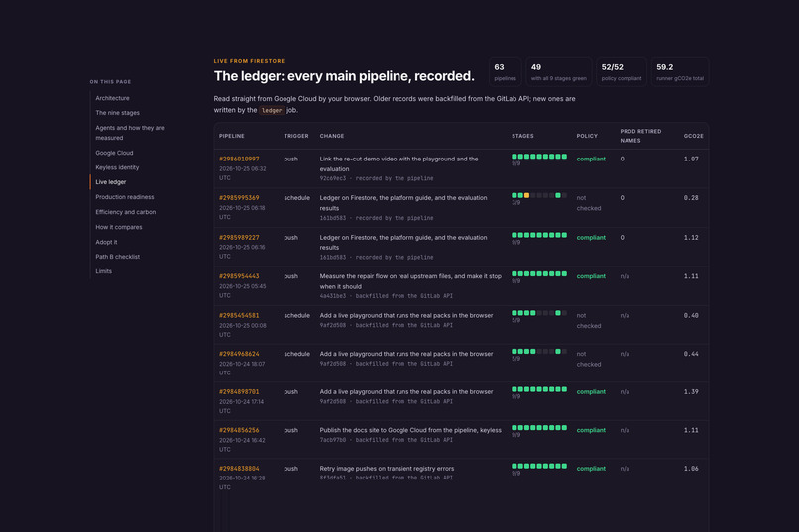Open pipeline #2984968624
This screenshot has height=532, width=799.
click(239, 354)
